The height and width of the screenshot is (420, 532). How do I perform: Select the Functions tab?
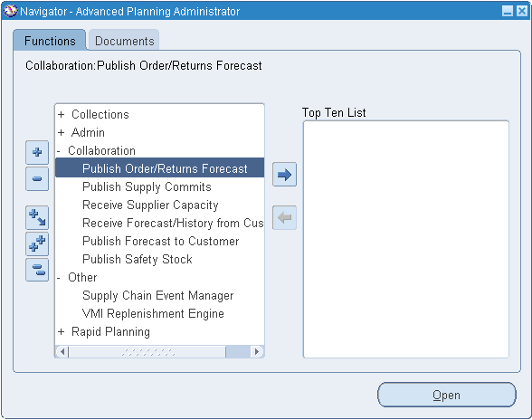(50, 41)
